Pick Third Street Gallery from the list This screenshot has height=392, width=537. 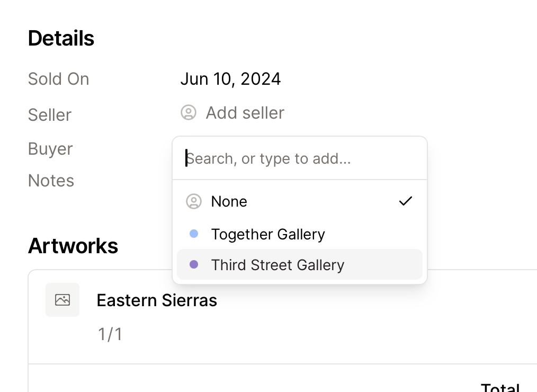pos(278,265)
